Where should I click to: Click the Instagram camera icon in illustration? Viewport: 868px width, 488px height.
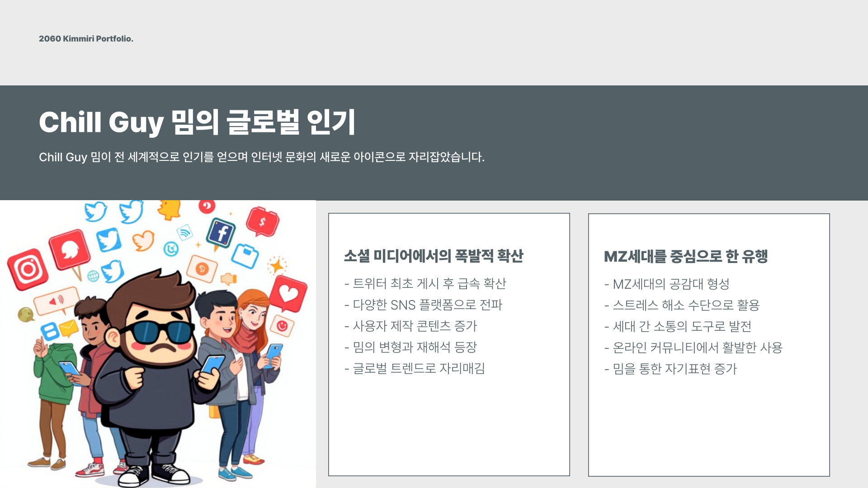click(28, 269)
